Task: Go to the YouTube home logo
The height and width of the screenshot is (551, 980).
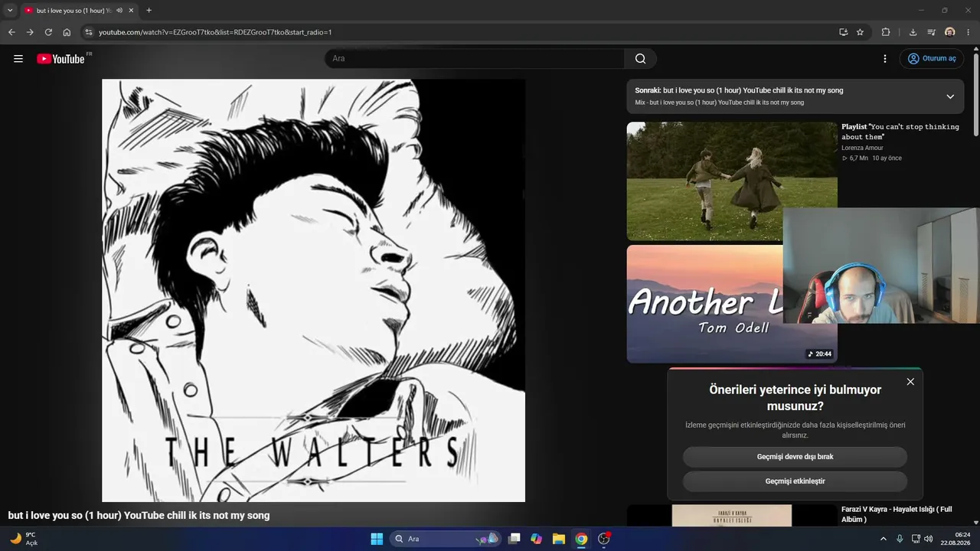Action: point(60,59)
